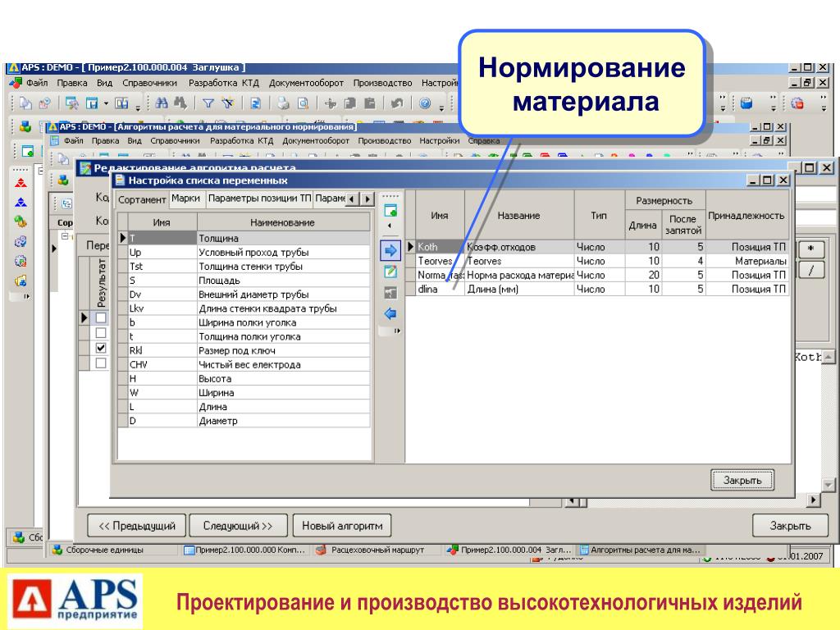Viewport: 840px width, 630px height.
Task: Click the undo arrow icon in main toolbar
Action: point(397,103)
